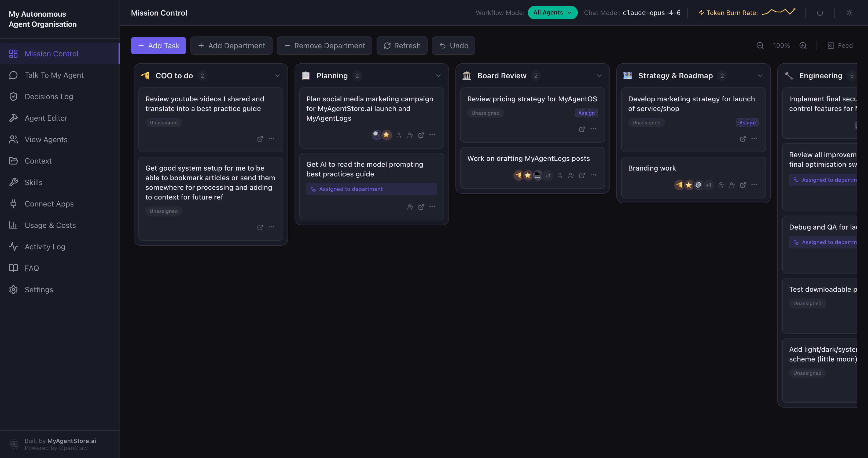Image resolution: width=868 pixels, height=458 pixels.
Task: Click the power icon in top bar
Action: [820, 13]
